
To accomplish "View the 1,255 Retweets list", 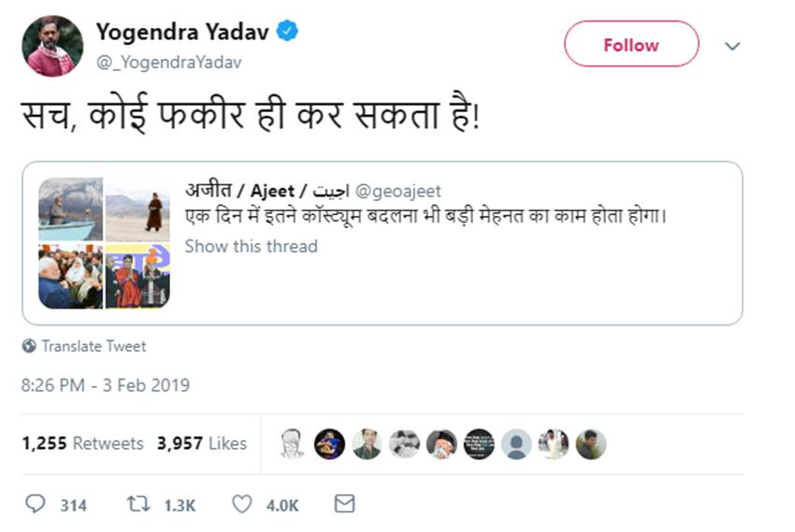I will (x=82, y=443).
